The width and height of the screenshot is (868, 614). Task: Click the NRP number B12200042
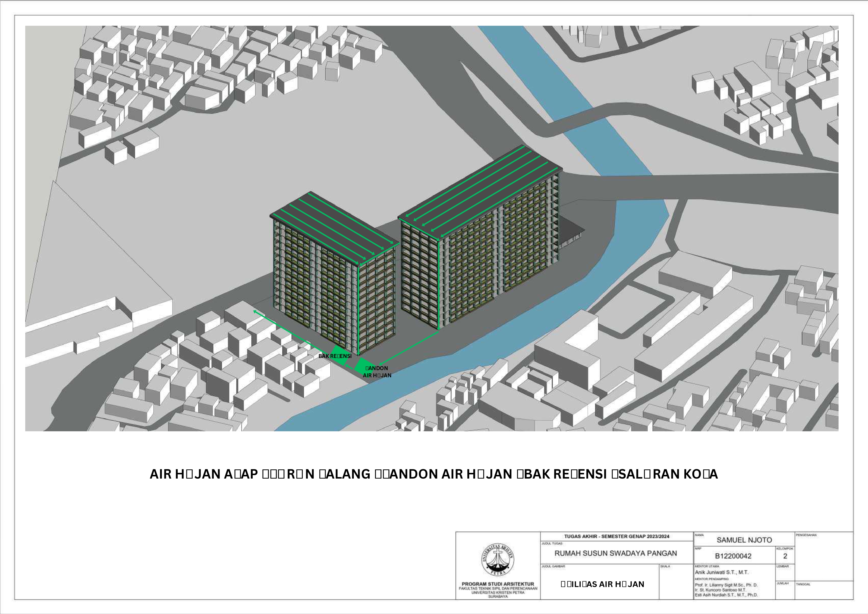(733, 556)
